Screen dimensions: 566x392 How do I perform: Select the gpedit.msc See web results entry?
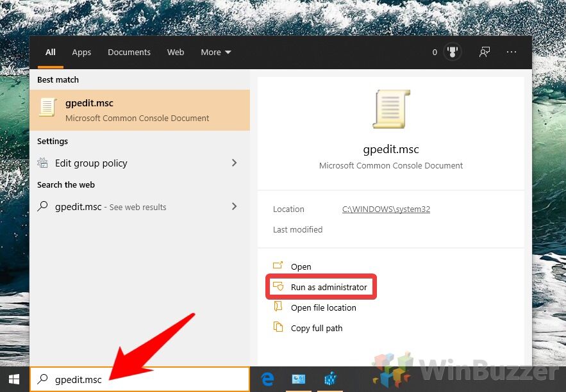click(140, 207)
